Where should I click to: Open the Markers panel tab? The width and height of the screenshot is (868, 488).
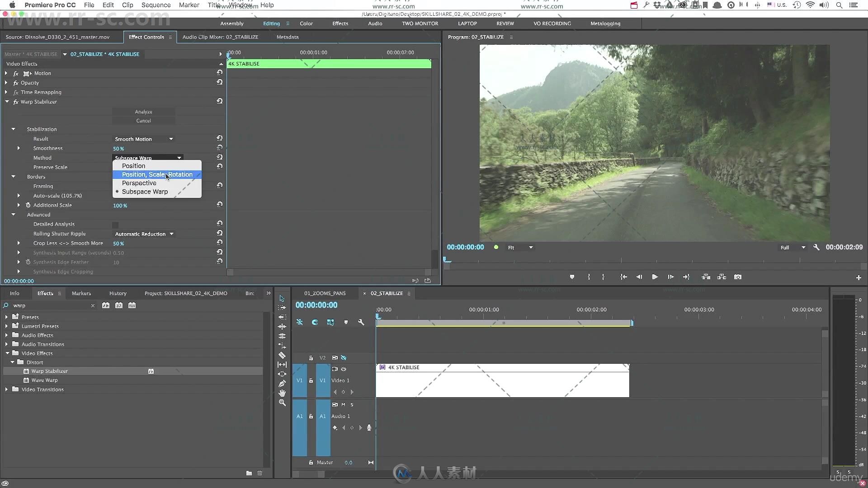tap(81, 293)
